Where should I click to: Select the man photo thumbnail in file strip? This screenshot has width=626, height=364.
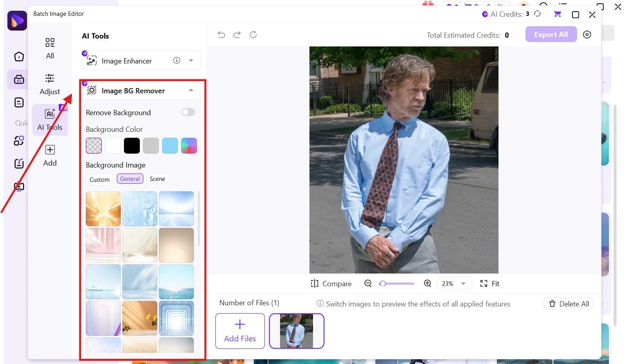[297, 331]
